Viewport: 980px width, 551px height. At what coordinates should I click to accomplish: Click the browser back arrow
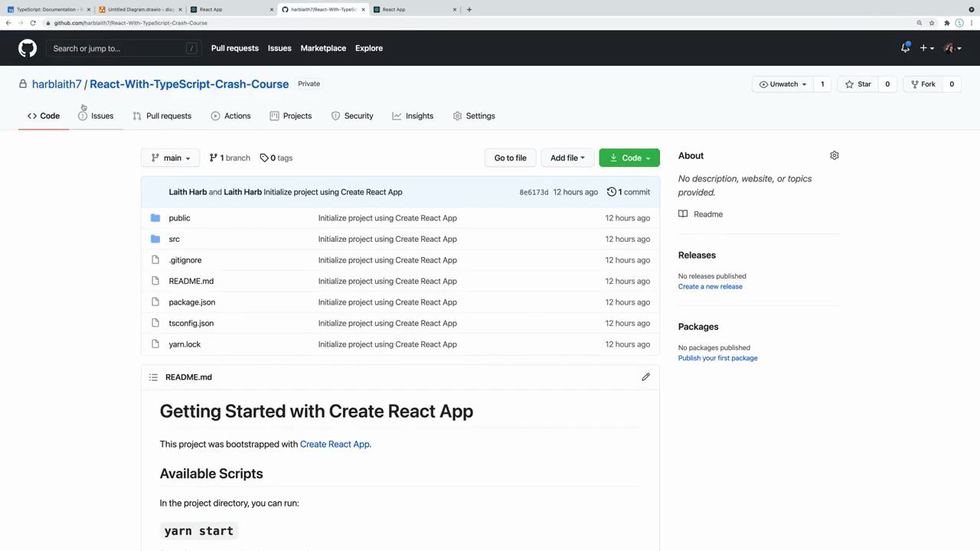(8, 23)
